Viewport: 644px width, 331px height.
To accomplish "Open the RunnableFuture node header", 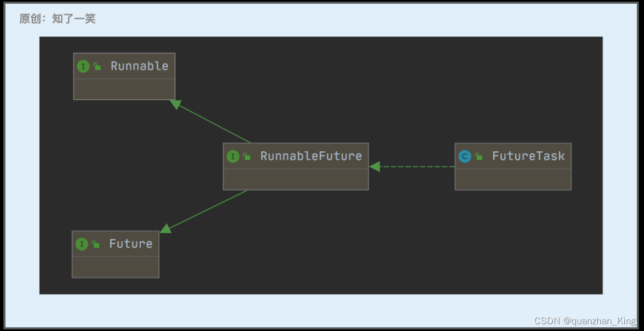I will pos(296,156).
